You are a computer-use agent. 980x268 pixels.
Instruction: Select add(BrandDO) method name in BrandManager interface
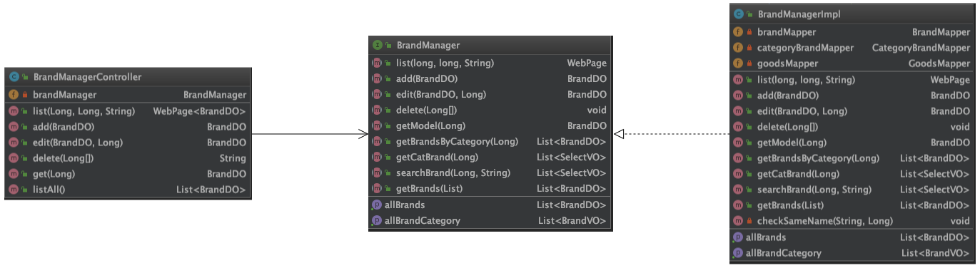coord(427,79)
